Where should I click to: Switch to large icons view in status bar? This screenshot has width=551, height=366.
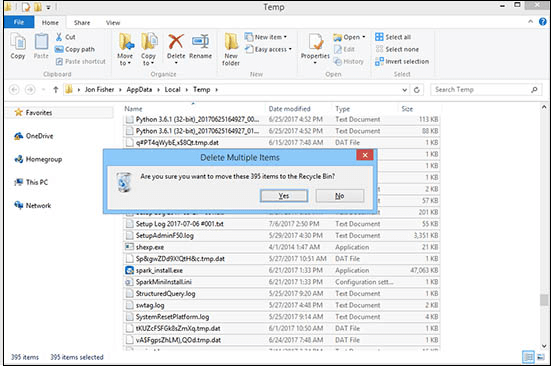(x=541, y=357)
